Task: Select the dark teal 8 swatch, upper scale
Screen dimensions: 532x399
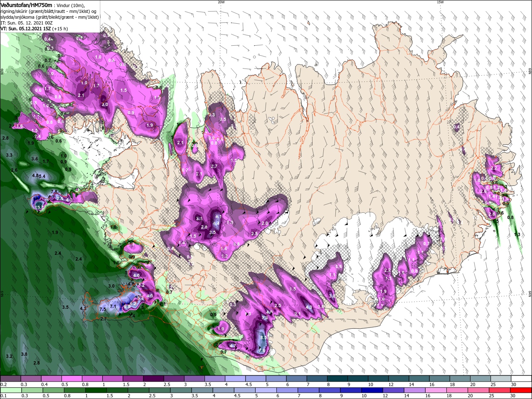Action: pos(337,379)
